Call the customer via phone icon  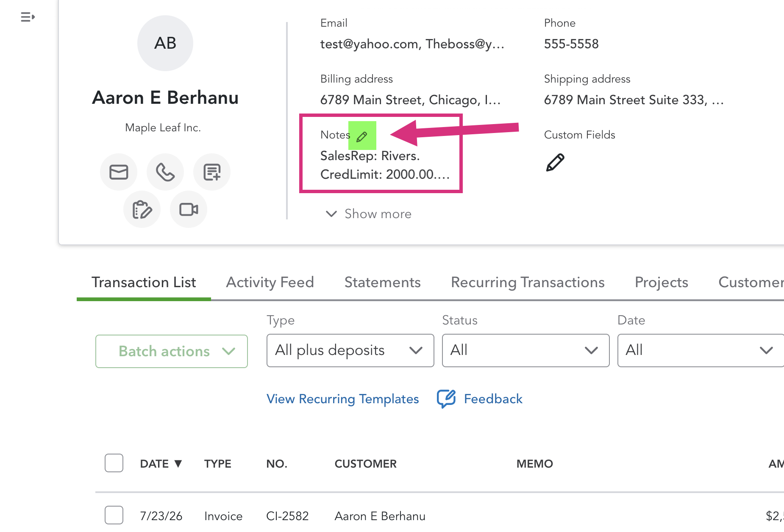coord(165,172)
